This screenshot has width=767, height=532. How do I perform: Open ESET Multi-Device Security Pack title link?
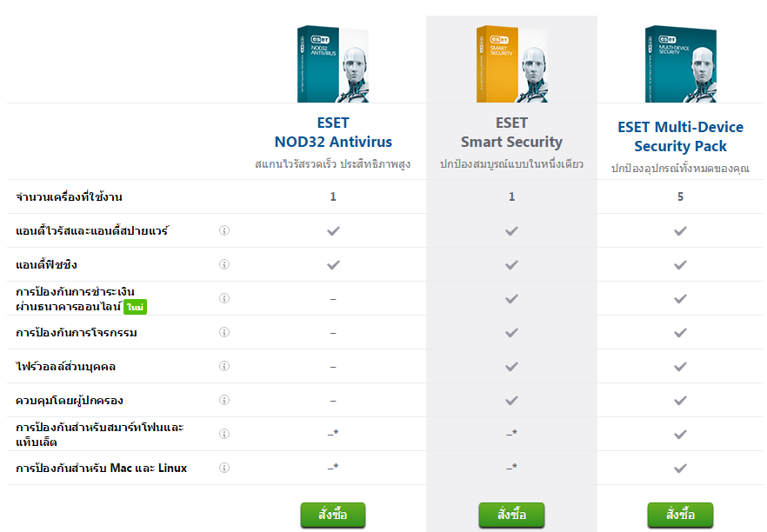pos(680,136)
